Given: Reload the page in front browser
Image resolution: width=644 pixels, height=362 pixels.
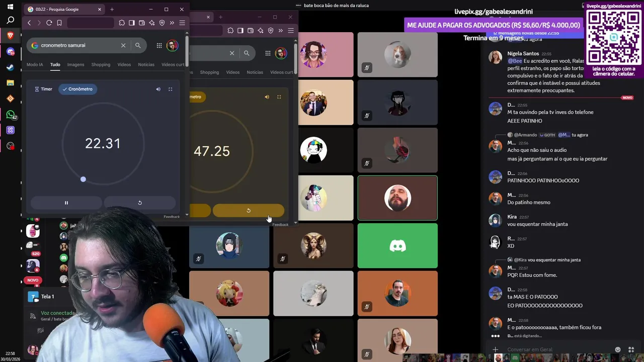Looking at the screenshot, I should pyautogui.click(x=49, y=23).
